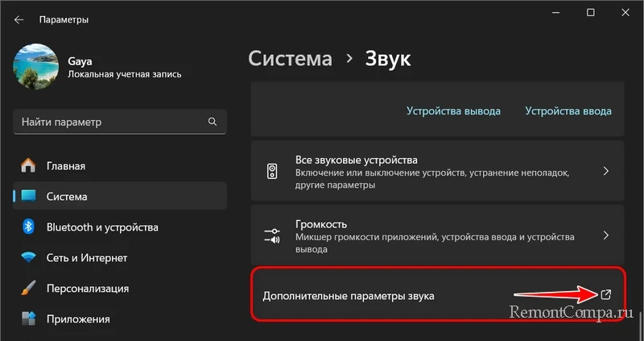The height and width of the screenshot is (341, 644).
Task: Expand 'Все звуковые устройства' chevron
Action: [x=606, y=171]
